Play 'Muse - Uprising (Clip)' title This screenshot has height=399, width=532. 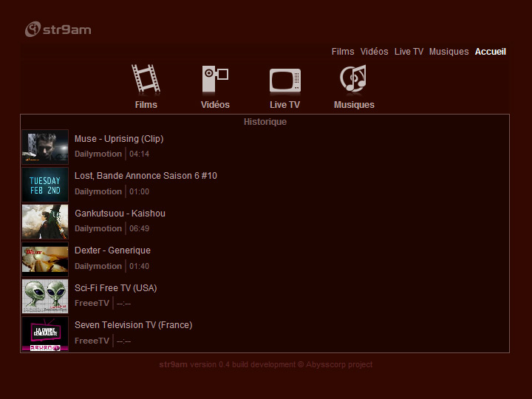tap(119, 139)
